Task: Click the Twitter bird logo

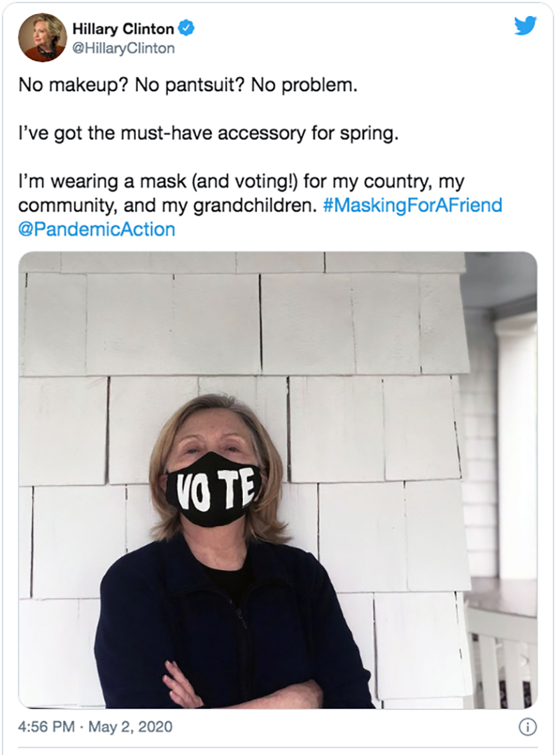Action: click(x=525, y=25)
